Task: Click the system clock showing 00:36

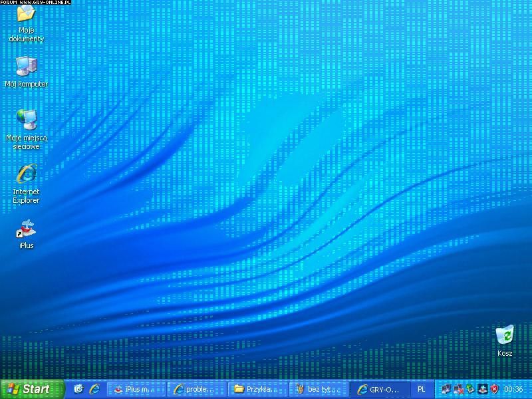Action: tap(514, 389)
